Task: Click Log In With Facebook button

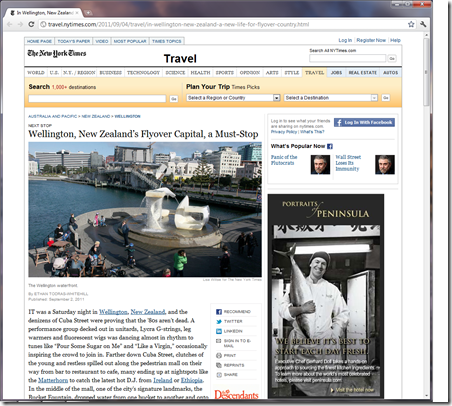Action: click(364, 122)
